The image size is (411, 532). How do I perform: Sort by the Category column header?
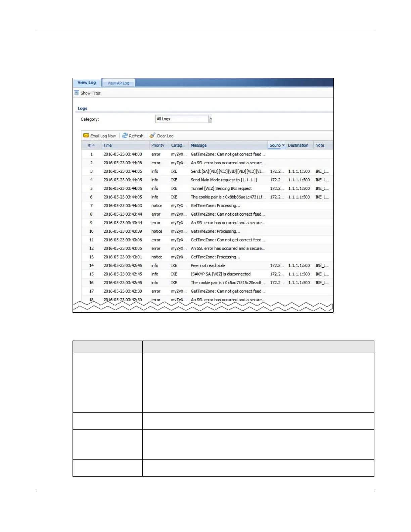click(x=179, y=145)
